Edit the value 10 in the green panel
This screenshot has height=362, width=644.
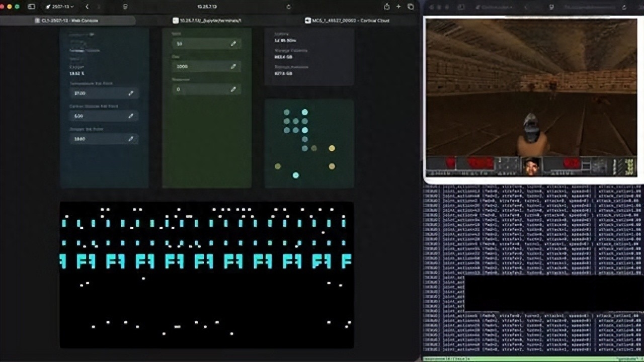pyautogui.click(x=233, y=44)
